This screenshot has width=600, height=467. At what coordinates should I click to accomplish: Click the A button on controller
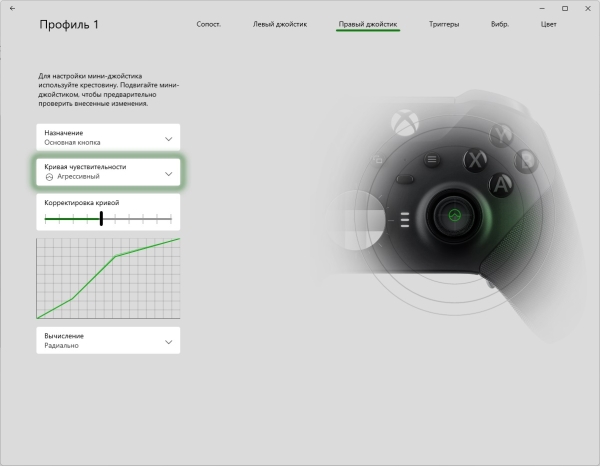pyautogui.click(x=499, y=183)
